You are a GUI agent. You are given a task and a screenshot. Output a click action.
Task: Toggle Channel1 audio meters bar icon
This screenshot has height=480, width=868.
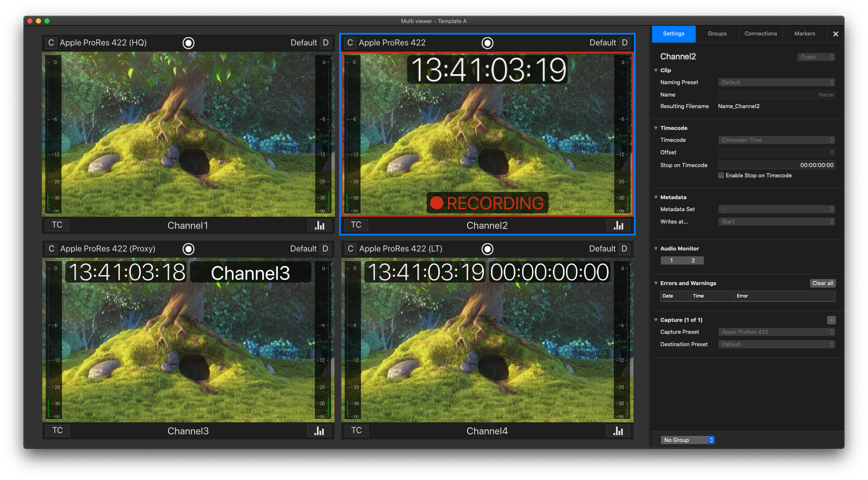tap(320, 225)
